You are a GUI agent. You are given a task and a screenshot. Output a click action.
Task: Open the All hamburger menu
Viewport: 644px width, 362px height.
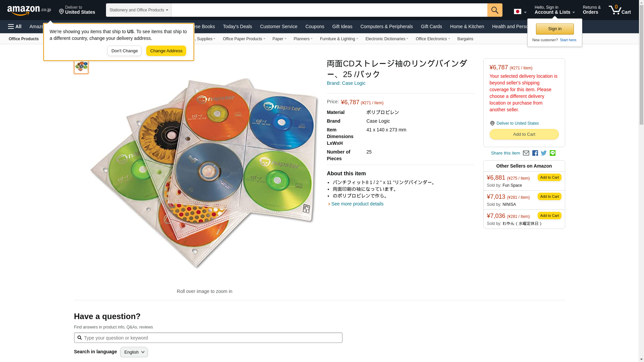(15, 26)
